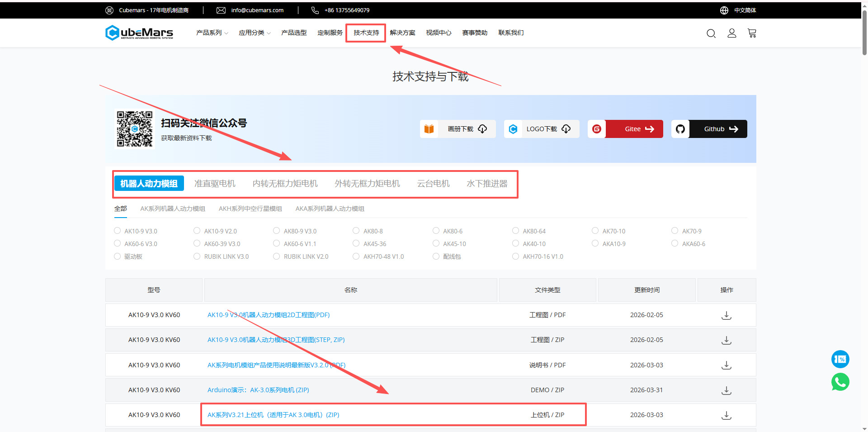Open the Gitee repository button

coord(634,129)
